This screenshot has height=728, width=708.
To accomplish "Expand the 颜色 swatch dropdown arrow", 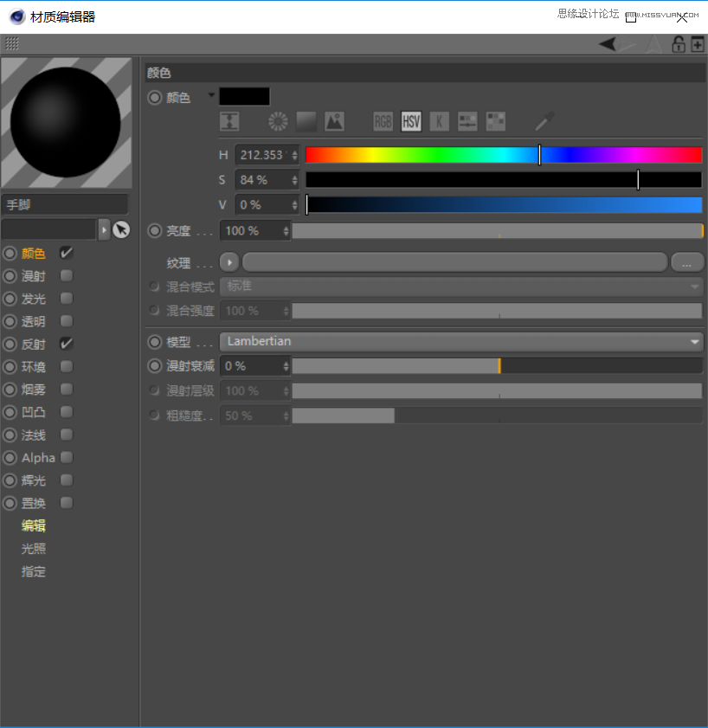I will [210, 96].
